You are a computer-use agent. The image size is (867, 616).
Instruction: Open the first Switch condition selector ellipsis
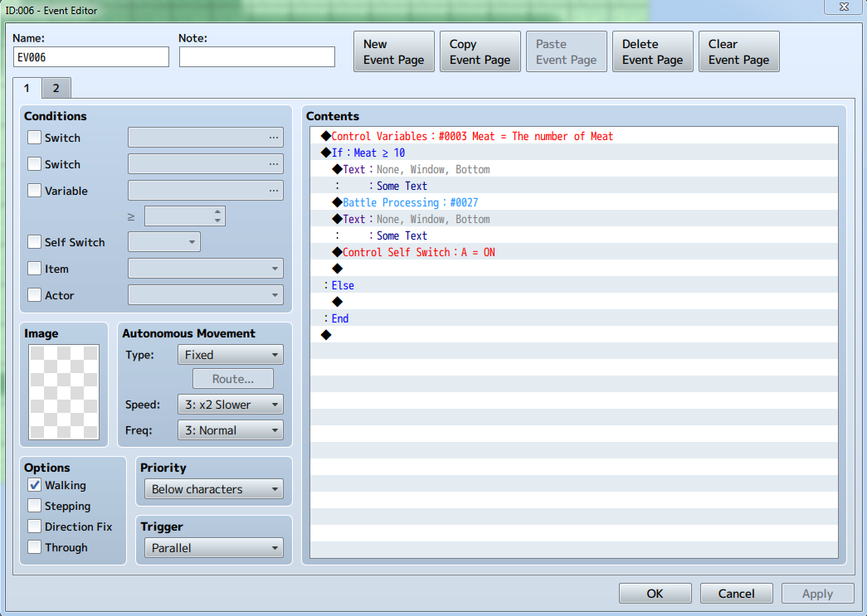point(274,138)
